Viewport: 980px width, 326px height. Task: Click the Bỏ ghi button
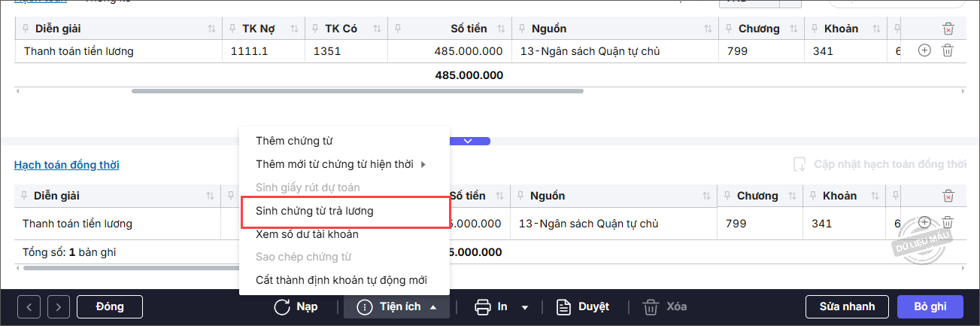930,306
